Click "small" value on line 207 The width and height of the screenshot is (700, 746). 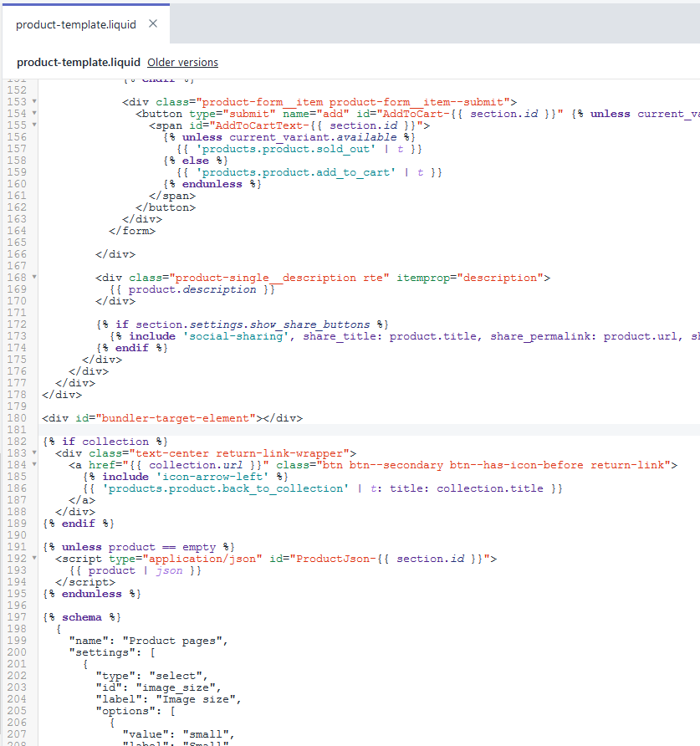(206, 734)
